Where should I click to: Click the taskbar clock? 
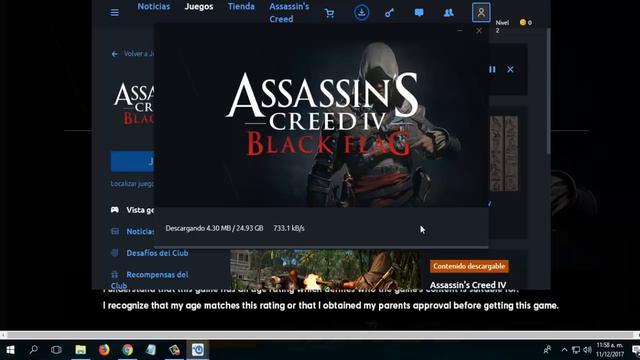tap(610, 350)
